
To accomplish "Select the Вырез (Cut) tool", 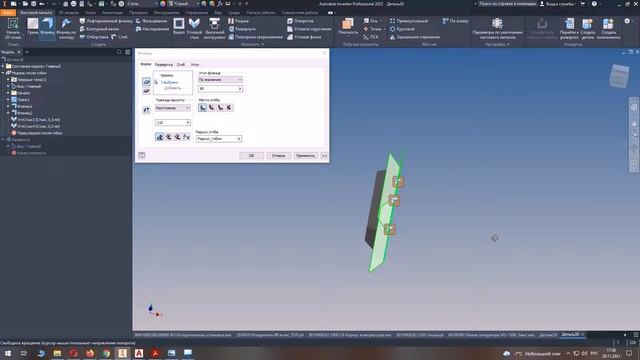I will pos(179,27).
